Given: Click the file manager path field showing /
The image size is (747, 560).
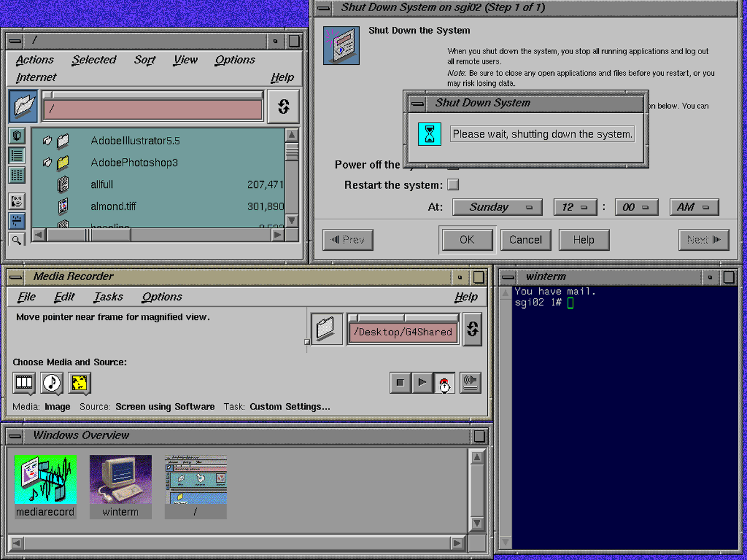Looking at the screenshot, I should 153,110.
